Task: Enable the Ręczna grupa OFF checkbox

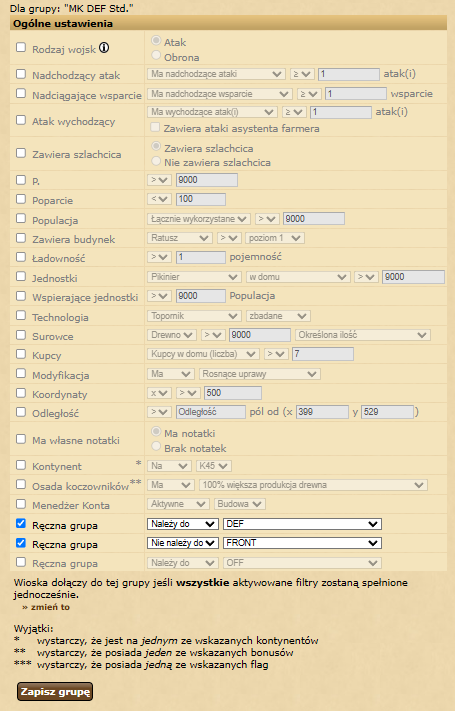Action: (21, 562)
